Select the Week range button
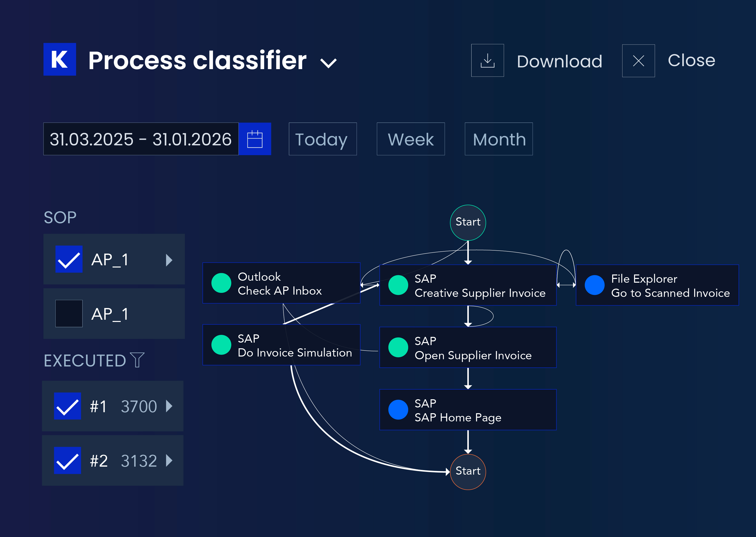The height and width of the screenshot is (537, 756). [x=411, y=139]
